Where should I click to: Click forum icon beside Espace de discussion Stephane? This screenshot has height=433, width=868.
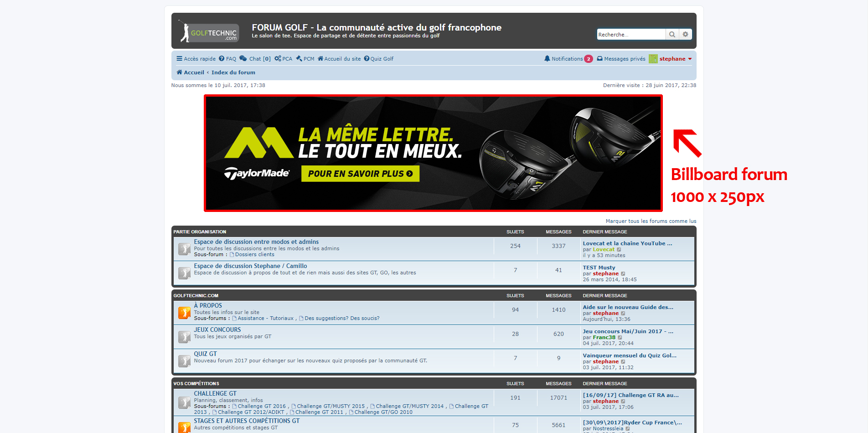click(x=184, y=273)
